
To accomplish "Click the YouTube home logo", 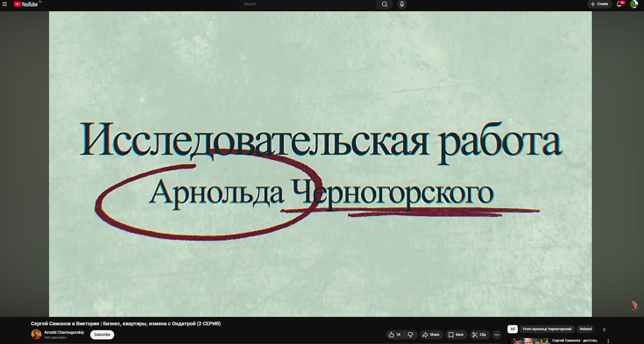I will pyautogui.click(x=26, y=4).
